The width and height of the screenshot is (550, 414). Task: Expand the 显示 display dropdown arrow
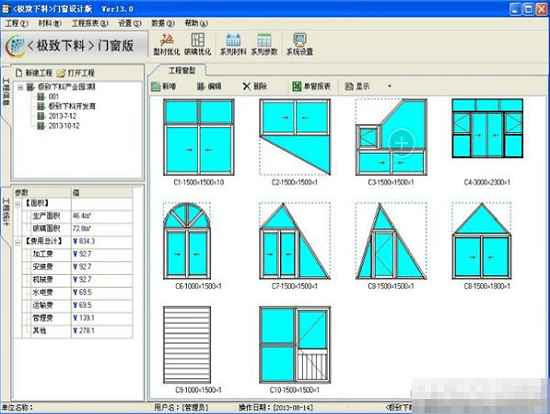(x=389, y=86)
